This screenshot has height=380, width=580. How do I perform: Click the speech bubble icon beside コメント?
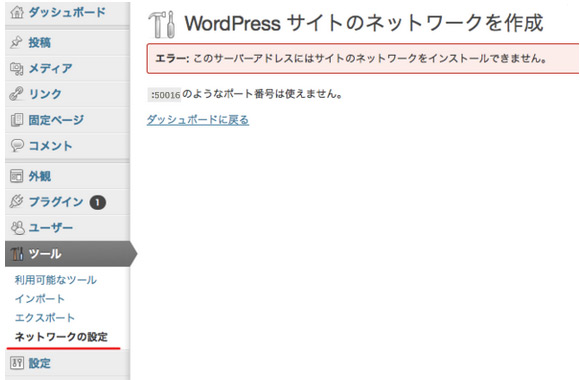tap(17, 145)
